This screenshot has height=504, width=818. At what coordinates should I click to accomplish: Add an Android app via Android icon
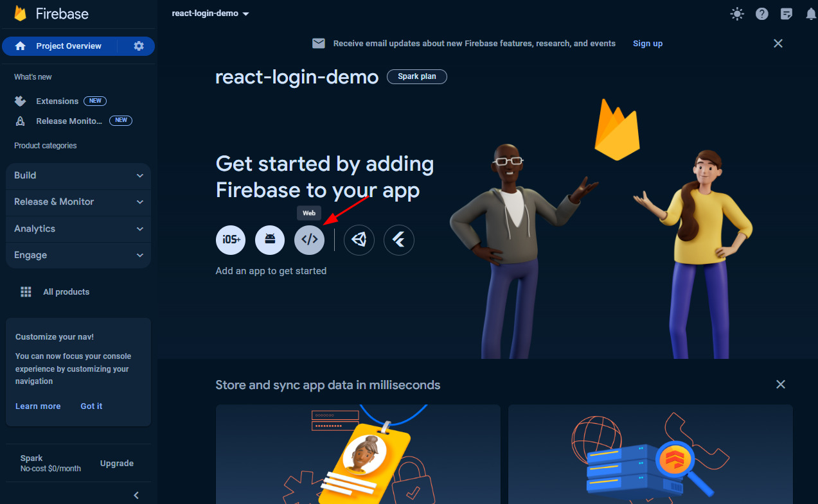270,240
